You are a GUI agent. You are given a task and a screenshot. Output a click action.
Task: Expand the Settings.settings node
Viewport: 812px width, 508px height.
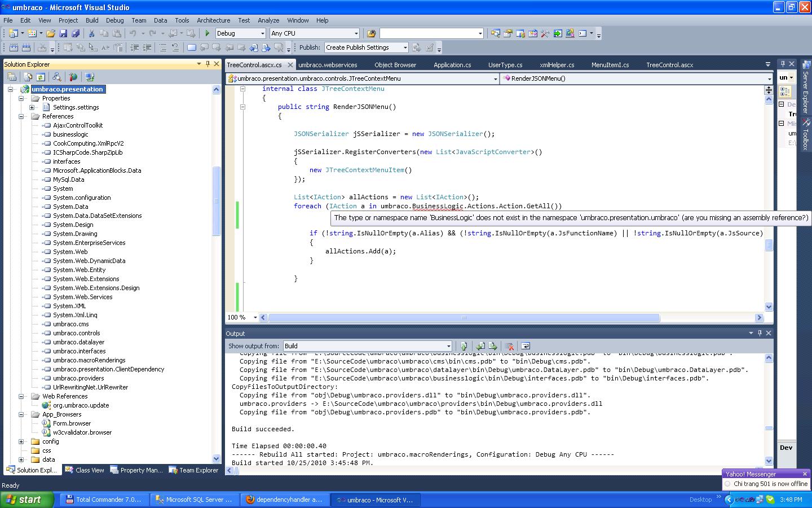(32, 107)
